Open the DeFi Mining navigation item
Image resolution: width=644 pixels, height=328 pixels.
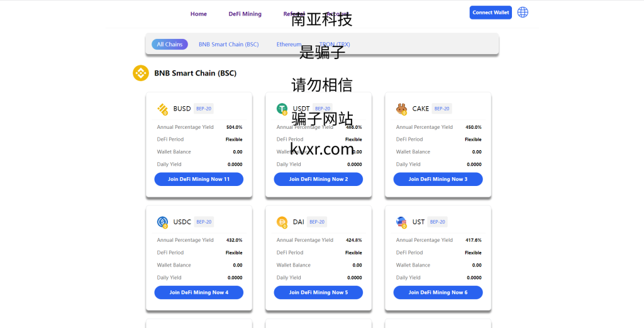click(245, 14)
